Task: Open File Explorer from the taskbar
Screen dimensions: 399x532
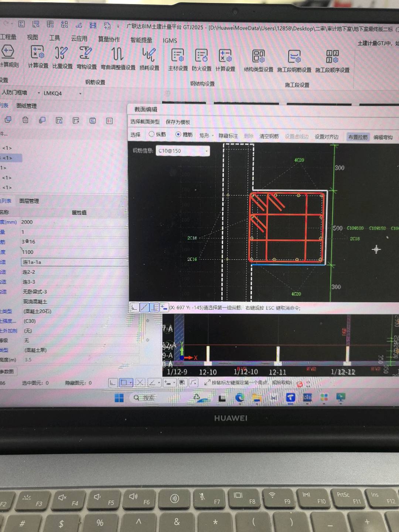Action: 256,398
